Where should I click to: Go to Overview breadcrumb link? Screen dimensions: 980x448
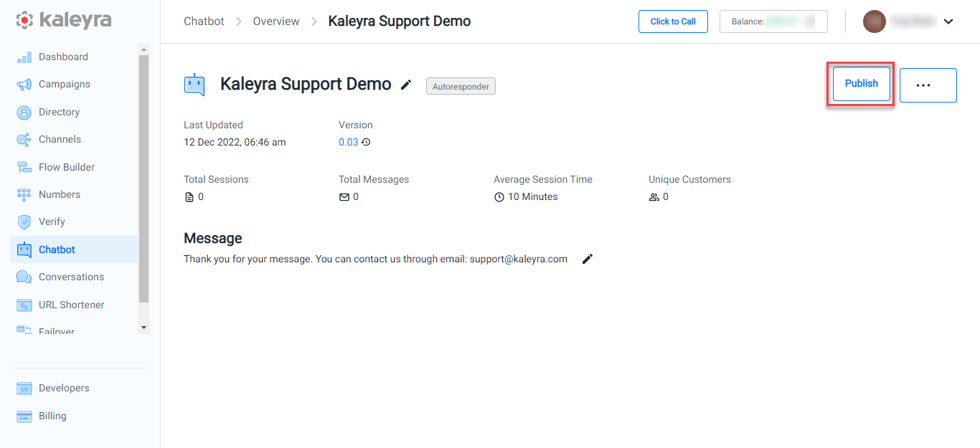(276, 22)
